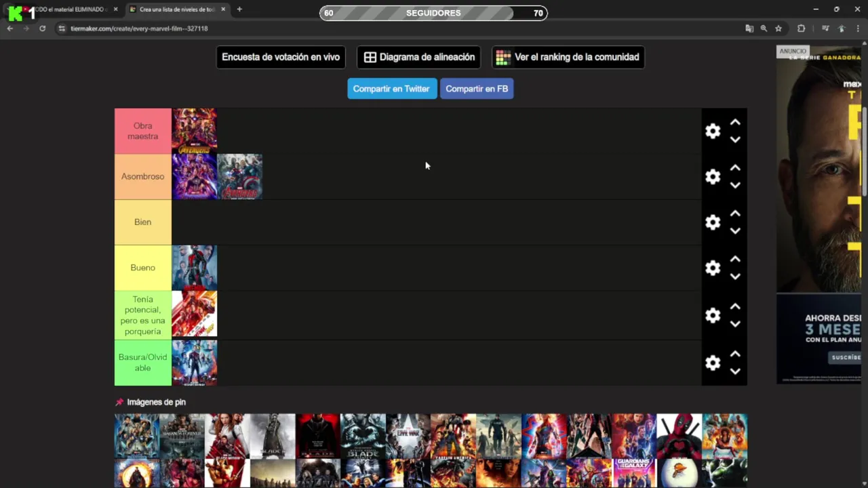The width and height of the screenshot is (868, 488).
Task: Open the zoom magnifier icon in address bar
Action: (764, 28)
